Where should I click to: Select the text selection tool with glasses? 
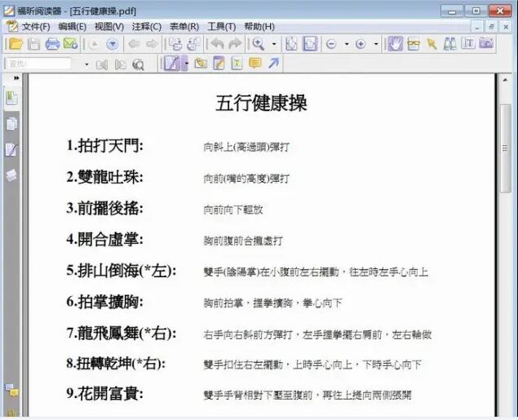tap(414, 44)
